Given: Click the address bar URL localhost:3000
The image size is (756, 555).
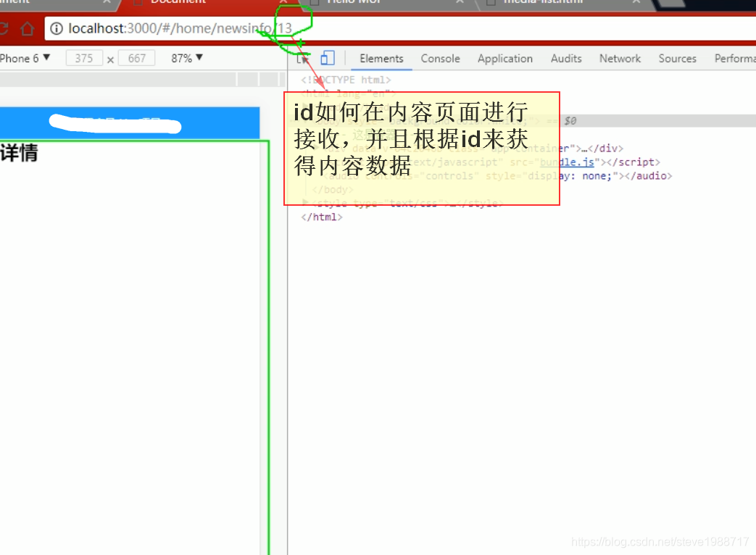Looking at the screenshot, I should [180, 28].
